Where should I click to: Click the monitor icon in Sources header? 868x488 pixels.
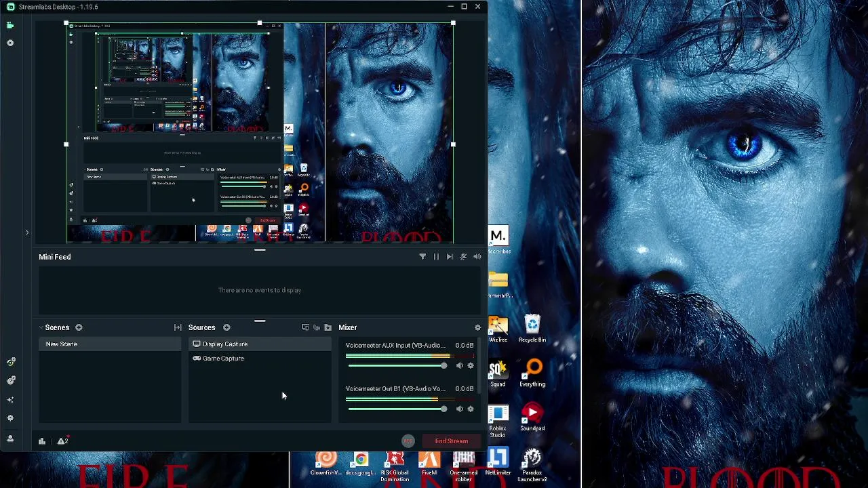[305, 327]
